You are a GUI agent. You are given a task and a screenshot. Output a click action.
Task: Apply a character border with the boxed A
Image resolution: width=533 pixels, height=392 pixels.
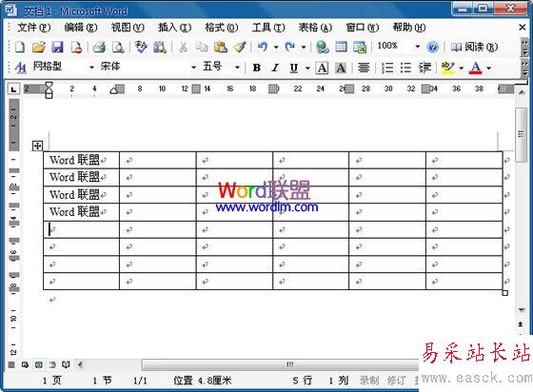coord(322,68)
